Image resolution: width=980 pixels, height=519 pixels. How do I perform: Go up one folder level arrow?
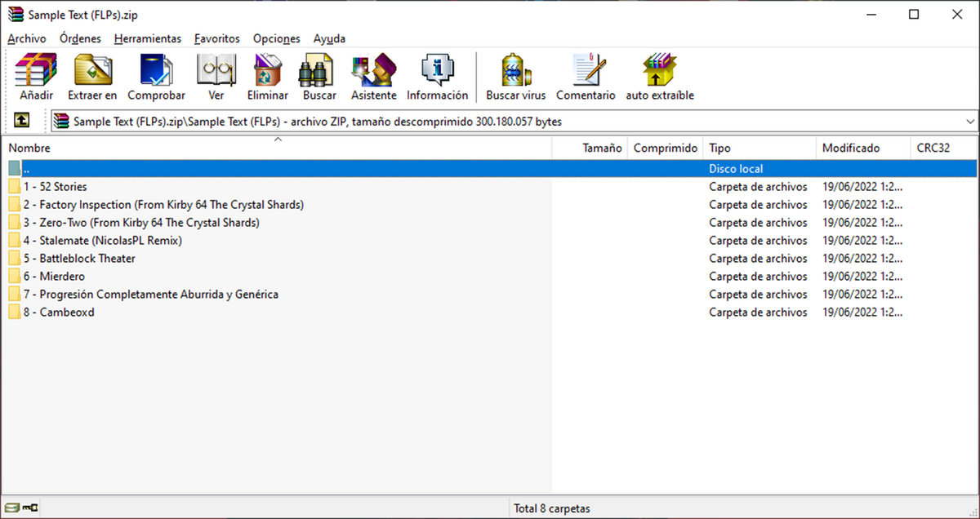pyautogui.click(x=22, y=121)
